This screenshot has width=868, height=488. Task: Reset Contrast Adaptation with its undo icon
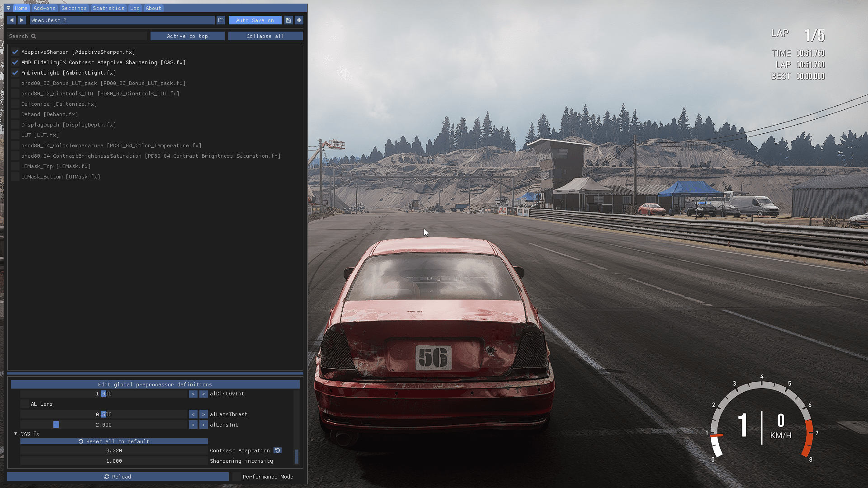pyautogui.click(x=278, y=450)
